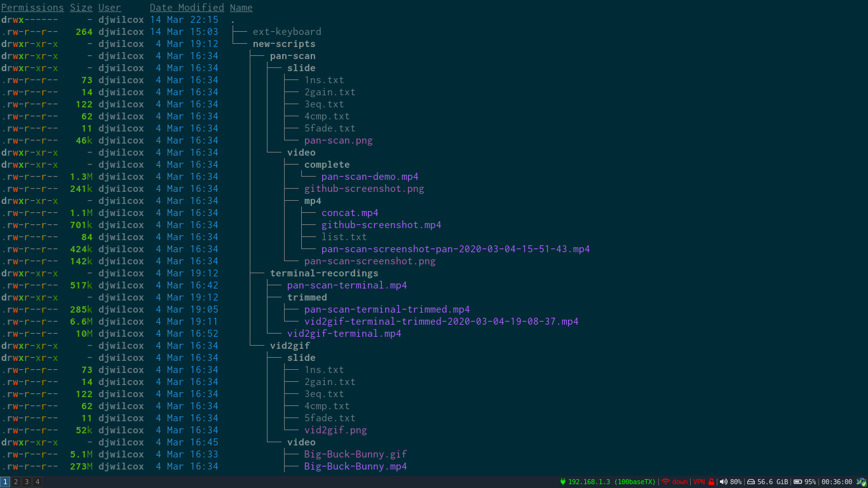
Task: Click the new-scripts directory entry
Action: pos(284,44)
